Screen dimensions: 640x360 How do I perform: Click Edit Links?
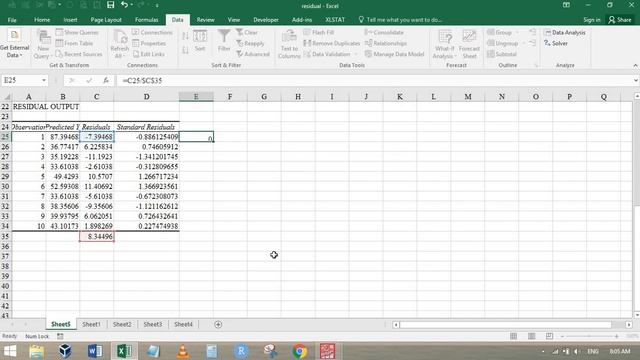pyautogui.click(x=149, y=54)
